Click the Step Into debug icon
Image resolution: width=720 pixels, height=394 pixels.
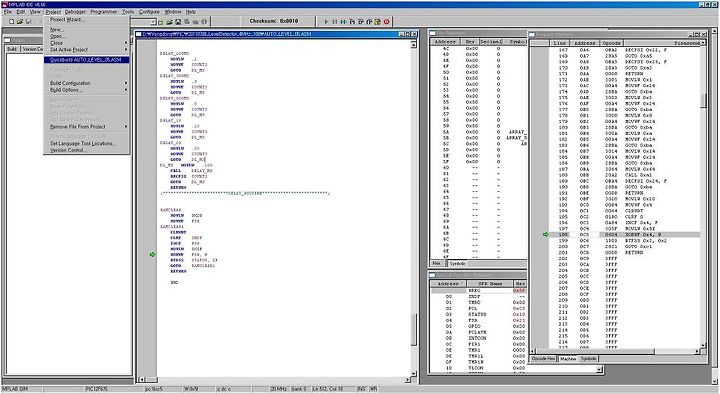tap(352, 22)
